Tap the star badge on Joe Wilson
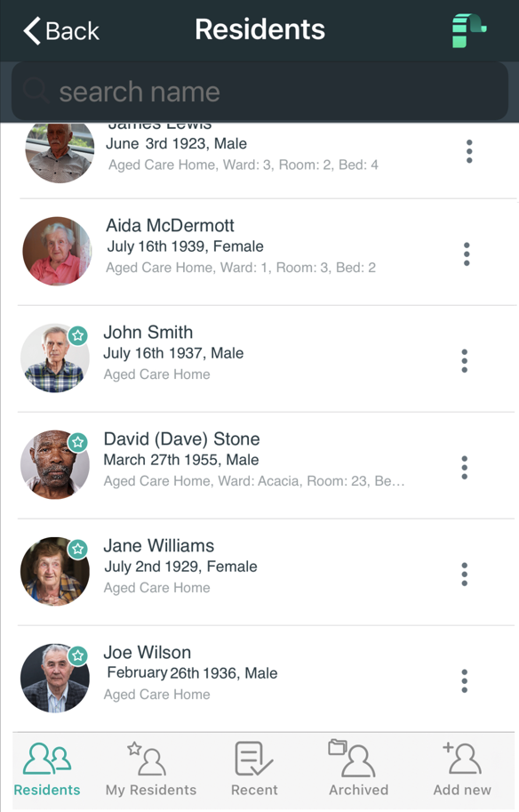This screenshot has height=812, width=519. tap(78, 655)
